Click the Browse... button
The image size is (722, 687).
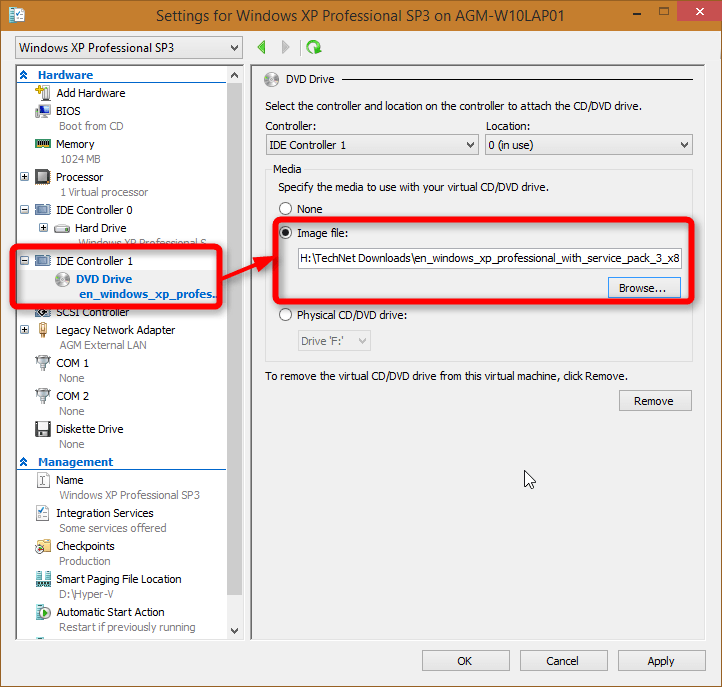(644, 288)
